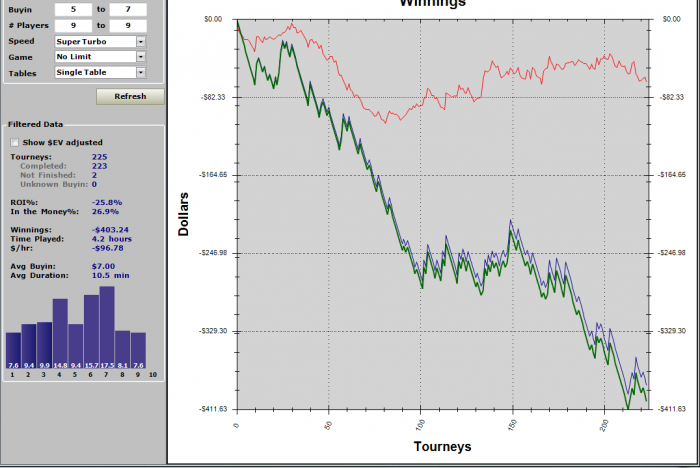Select the Single Table combo box
The height and width of the screenshot is (468, 700).
[100, 72]
